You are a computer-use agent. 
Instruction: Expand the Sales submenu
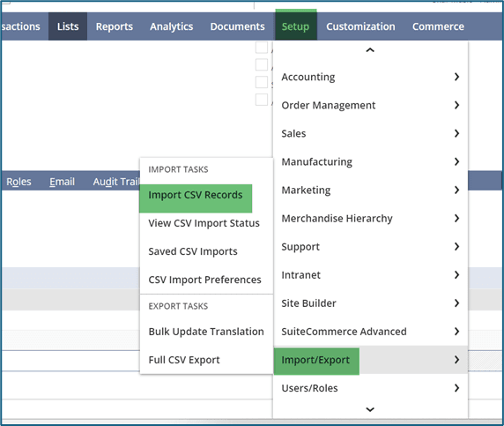click(x=371, y=133)
